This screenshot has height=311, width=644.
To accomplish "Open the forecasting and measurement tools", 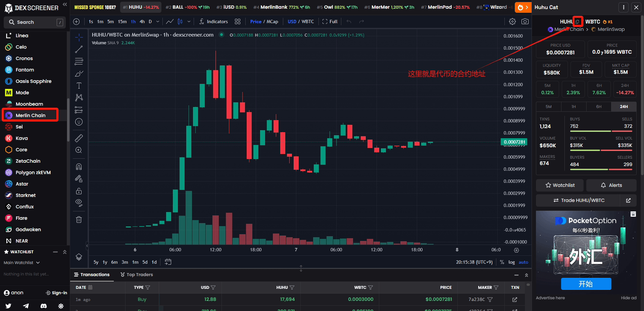I will (79, 110).
